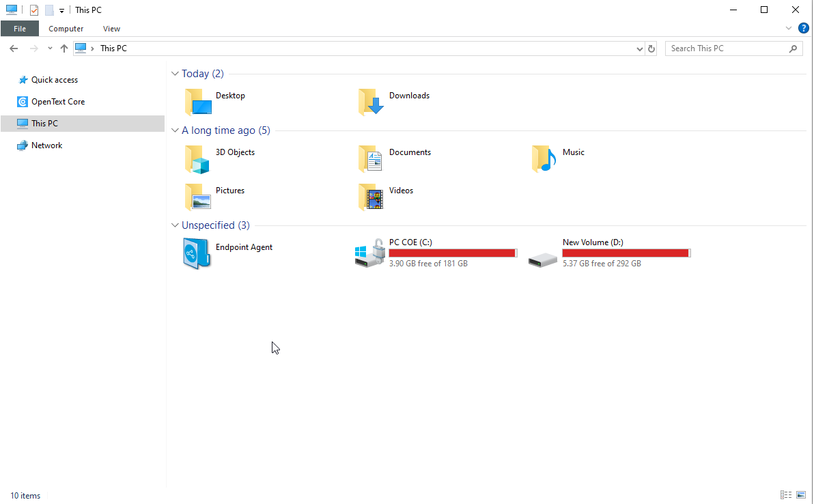Switch to Large icons view
Screen dimensions: 814x504
(800, 495)
